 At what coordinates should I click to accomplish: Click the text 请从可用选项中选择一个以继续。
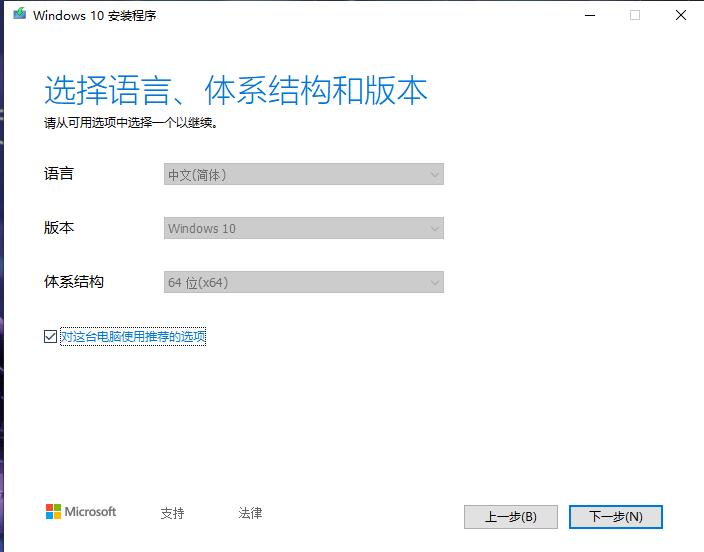[x=131, y=122]
